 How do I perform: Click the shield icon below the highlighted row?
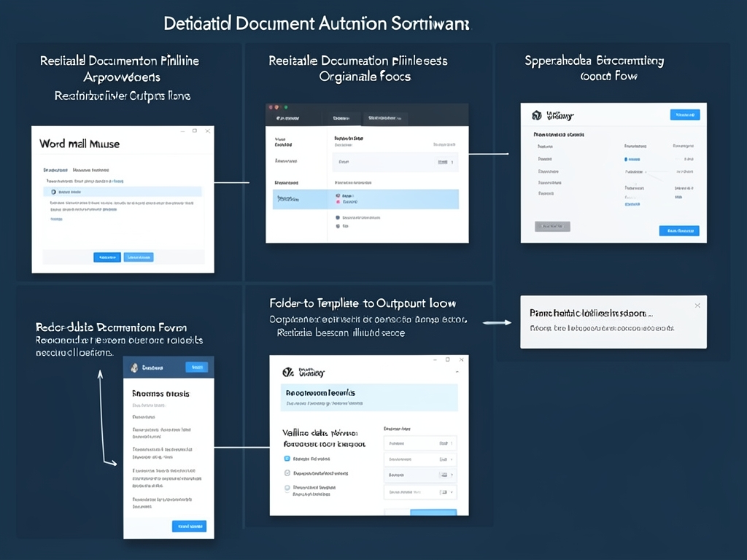coord(338,217)
